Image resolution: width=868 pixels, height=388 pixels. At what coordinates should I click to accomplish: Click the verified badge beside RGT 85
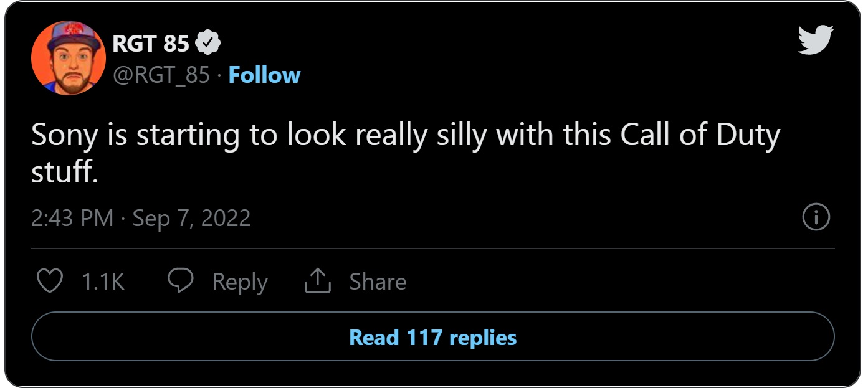(208, 43)
